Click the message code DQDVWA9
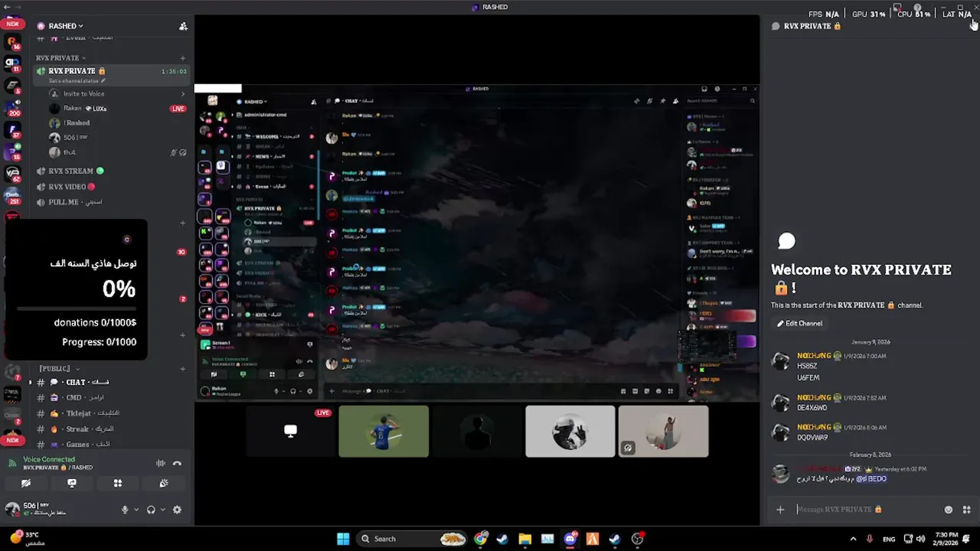Viewport: 980px width, 551px height. (812, 438)
